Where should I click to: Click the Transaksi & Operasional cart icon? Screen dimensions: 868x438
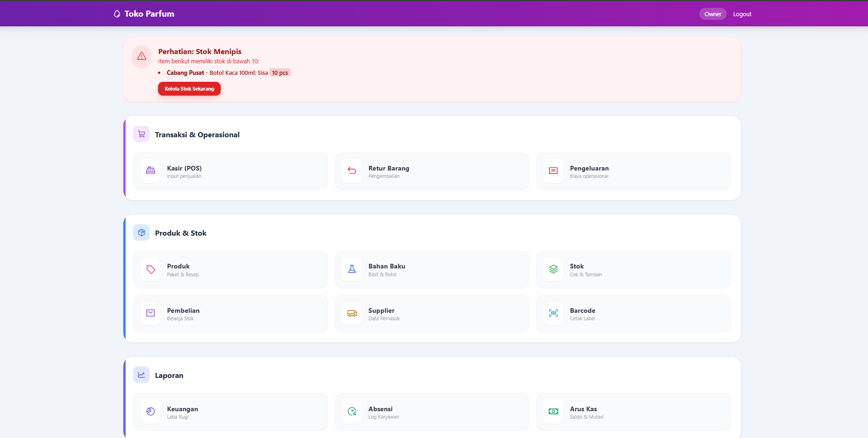(141, 134)
